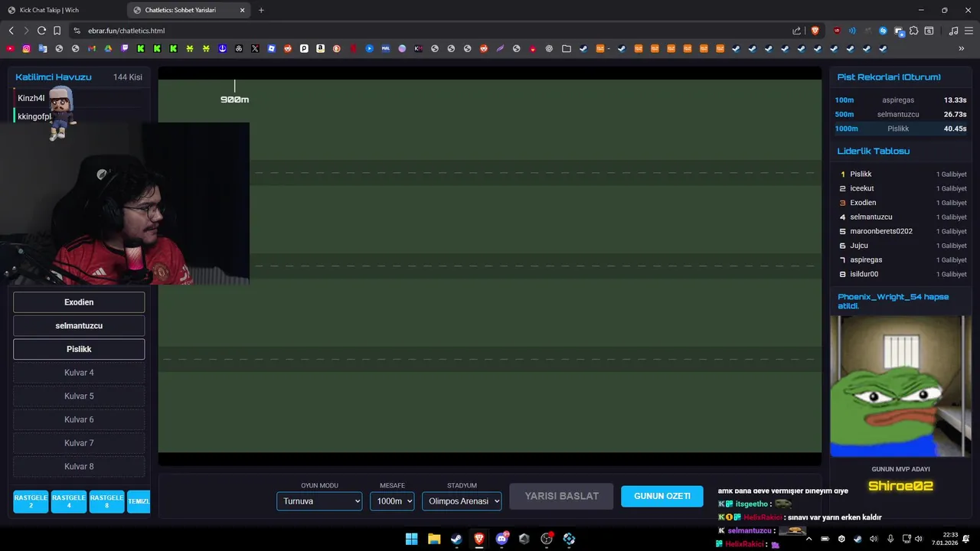Open Steam from the taskbar
The height and width of the screenshot is (551, 980).
pyautogui.click(x=456, y=539)
